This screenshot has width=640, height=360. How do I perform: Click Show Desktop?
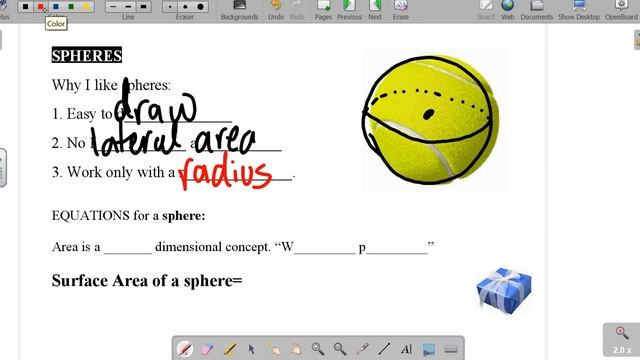579,10
